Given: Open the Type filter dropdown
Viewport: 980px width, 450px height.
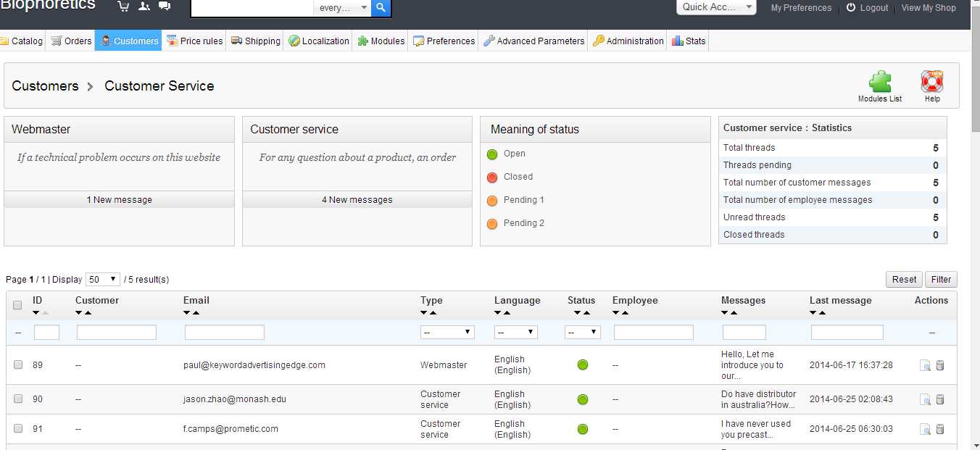Looking at the screenshot, I should [447, 332].
